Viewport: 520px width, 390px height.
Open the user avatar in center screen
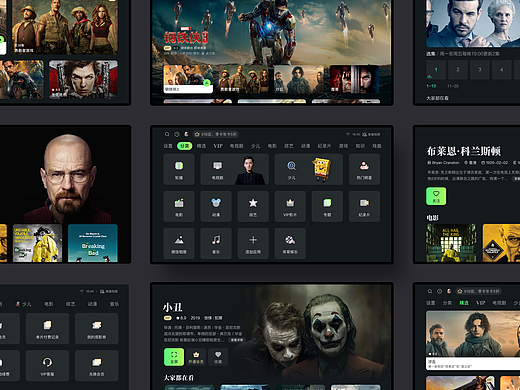(x=186, y=134)
